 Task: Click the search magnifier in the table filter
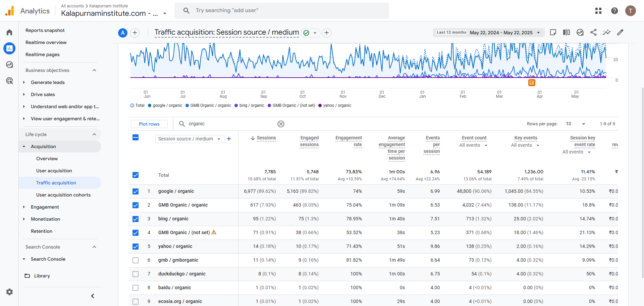[x=182, y=124]
